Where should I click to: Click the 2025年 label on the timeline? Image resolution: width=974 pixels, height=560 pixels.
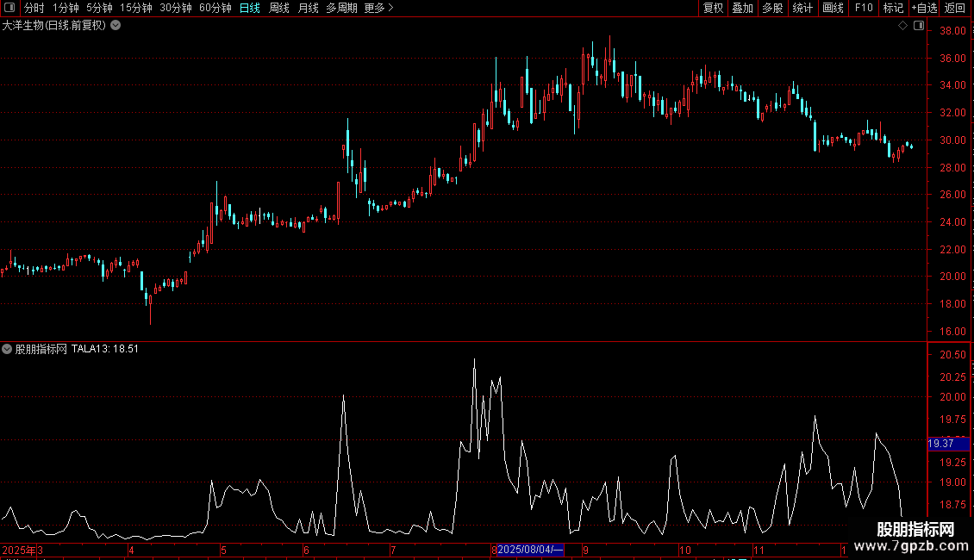click(19, 550)
